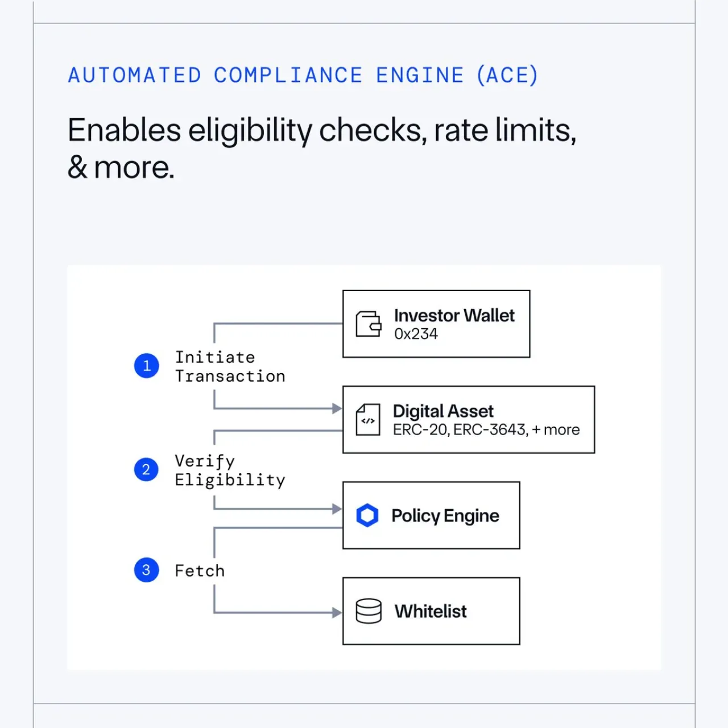Click the Automated Compliance Engine (ACE) heading
This screenshot has height=728, width=728.
(x=303, y=75)
